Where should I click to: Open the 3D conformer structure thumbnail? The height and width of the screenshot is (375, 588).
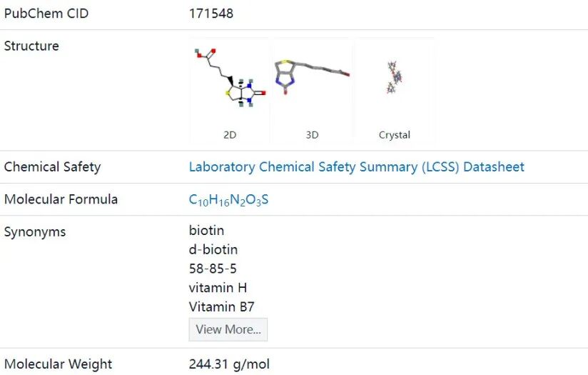click(312, 79)
